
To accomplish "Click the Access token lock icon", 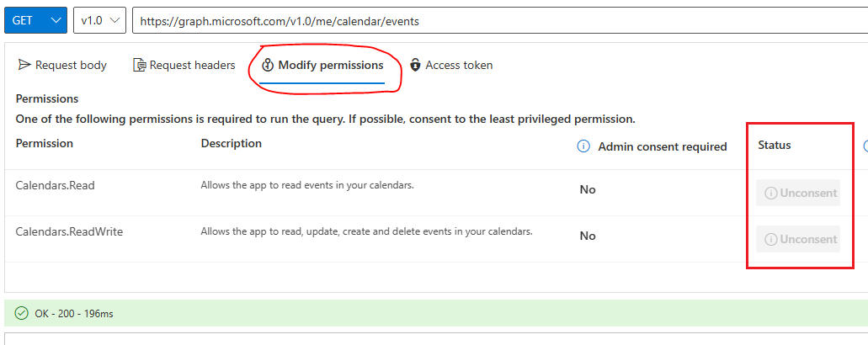I will click(415, 66).
